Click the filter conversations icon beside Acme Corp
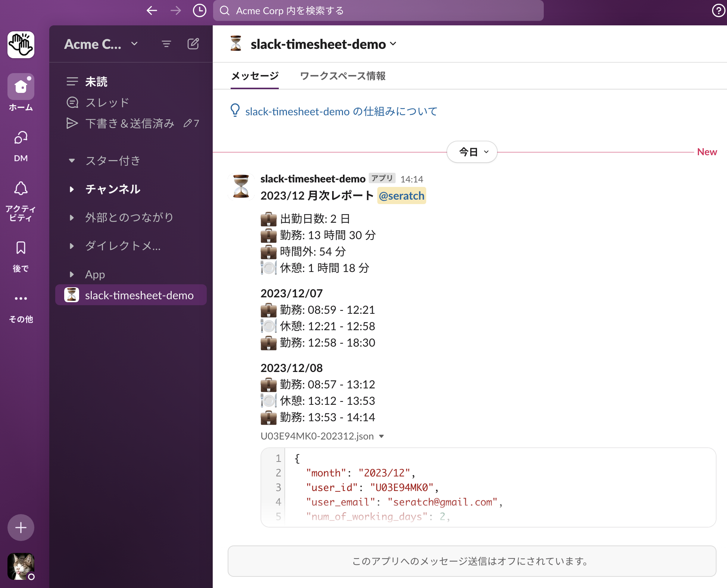This screenshot has width=727, height=588. pos(166,44)
